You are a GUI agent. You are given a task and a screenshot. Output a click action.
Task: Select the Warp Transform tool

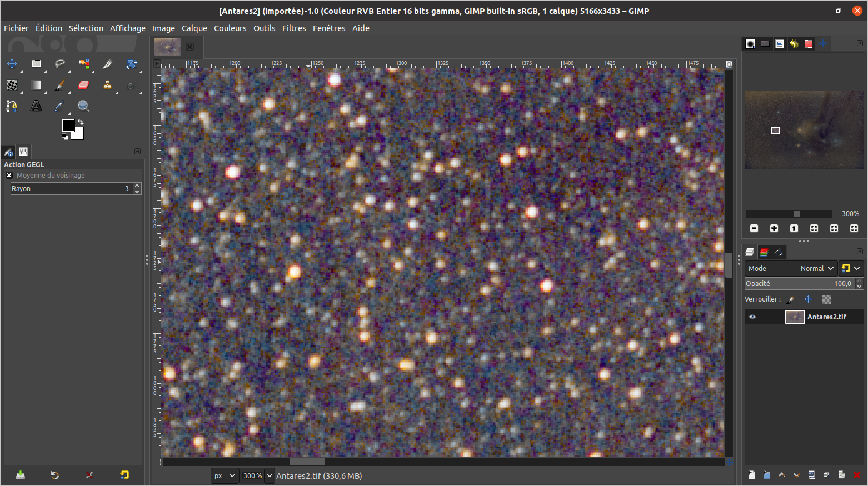coord(12,85)
